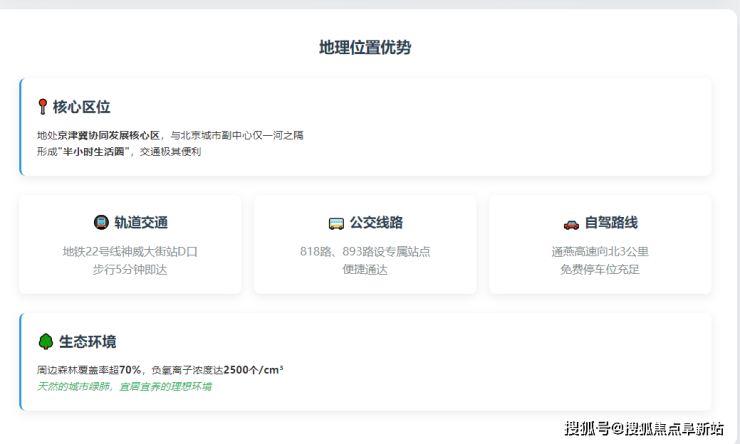Click the metro train icon beside 轨道交通
Viewport: 740px width, 444px height.
point(101,223)
